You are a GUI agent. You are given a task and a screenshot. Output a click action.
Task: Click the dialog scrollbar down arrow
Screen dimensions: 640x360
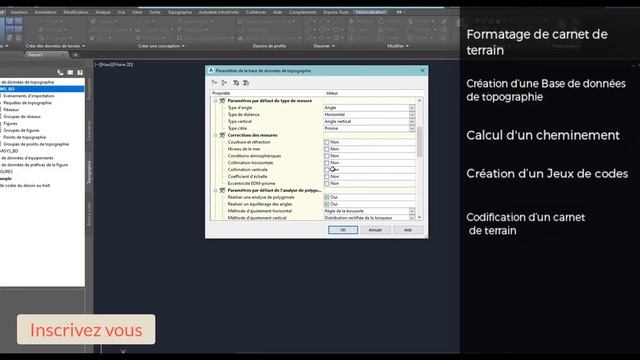coord(419,218)
